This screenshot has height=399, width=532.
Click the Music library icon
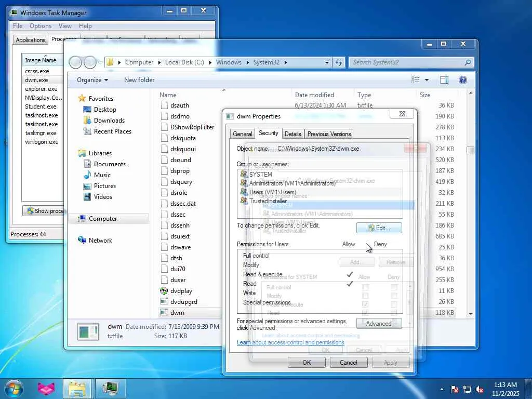pyautogui.click(x=87, y=175)
